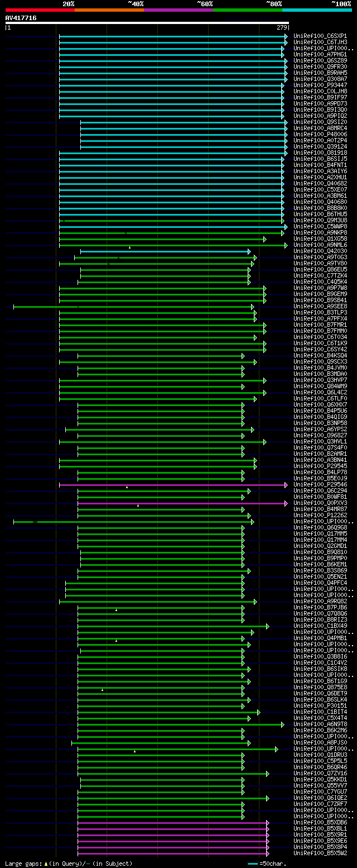357x868 pixels.
Task: Click the Large gaps legend text
Action: (69, 864)
